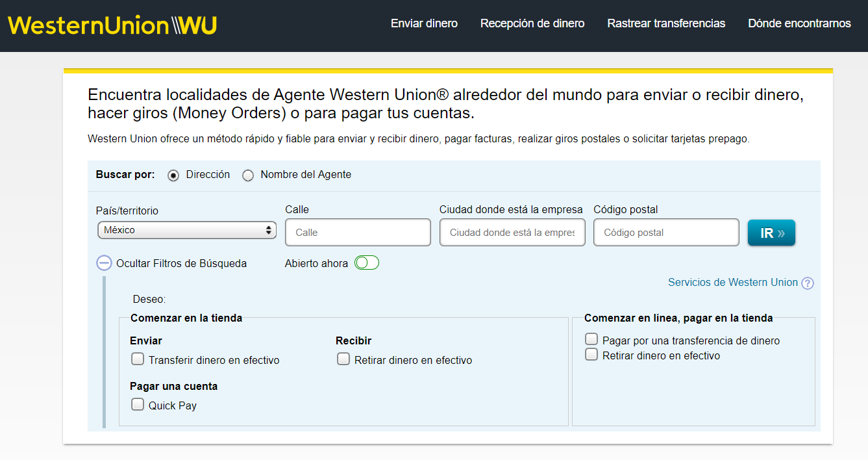Open the País/territorio dropdown showing México
Viewport: 868px width, 462px height.
coord(186,230)
